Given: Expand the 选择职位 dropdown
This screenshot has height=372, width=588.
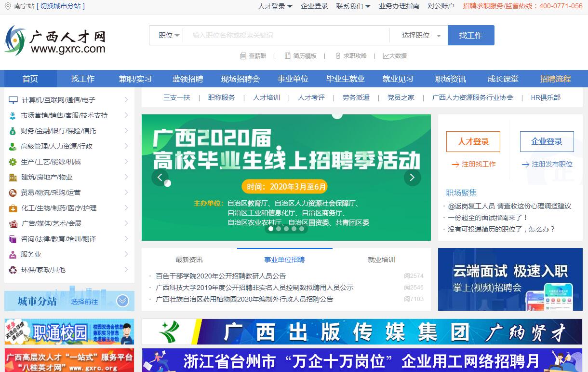Looking at the screenshot, I should 421,35.
